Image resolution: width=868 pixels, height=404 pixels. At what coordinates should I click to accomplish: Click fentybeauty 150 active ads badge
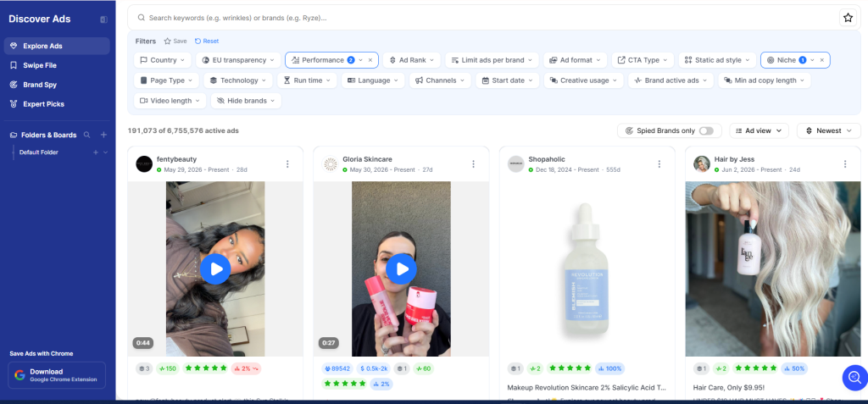pos(167,368)
